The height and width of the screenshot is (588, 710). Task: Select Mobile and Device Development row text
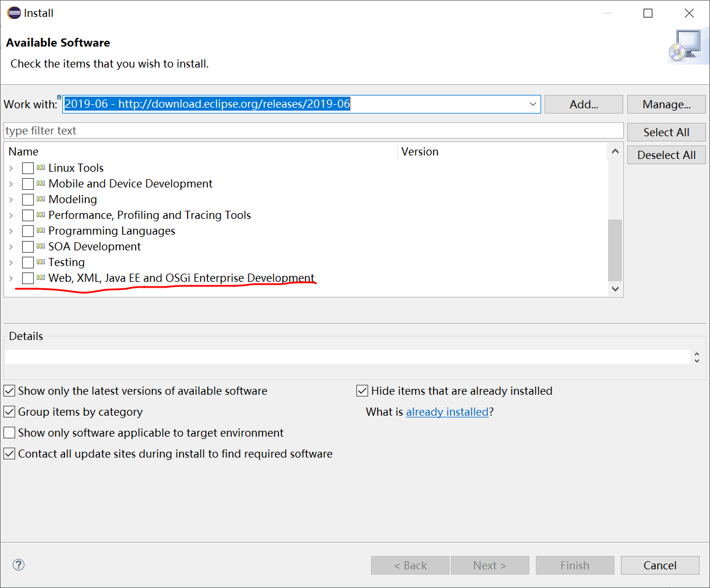pos(130,183)
